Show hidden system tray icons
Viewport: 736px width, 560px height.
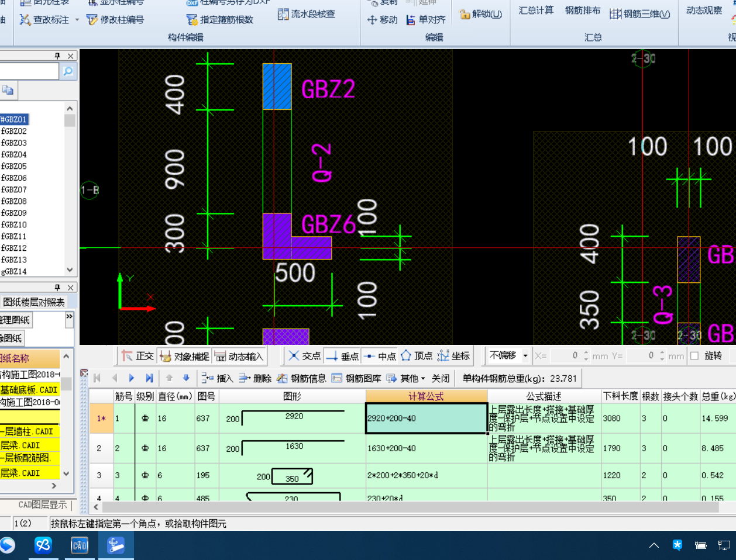point(654,545)
